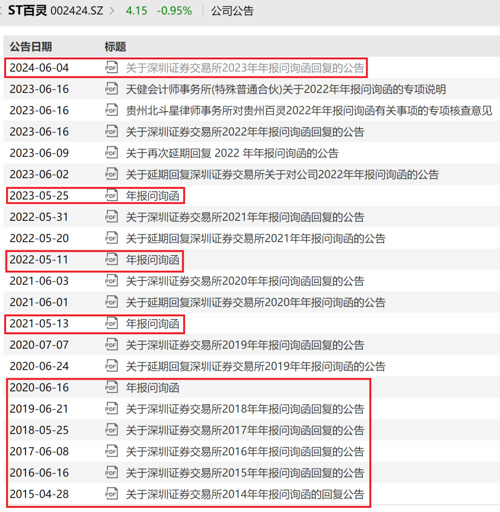500x512 pixels.
Task: Click the 标题 column header
Action: (115, 46)
